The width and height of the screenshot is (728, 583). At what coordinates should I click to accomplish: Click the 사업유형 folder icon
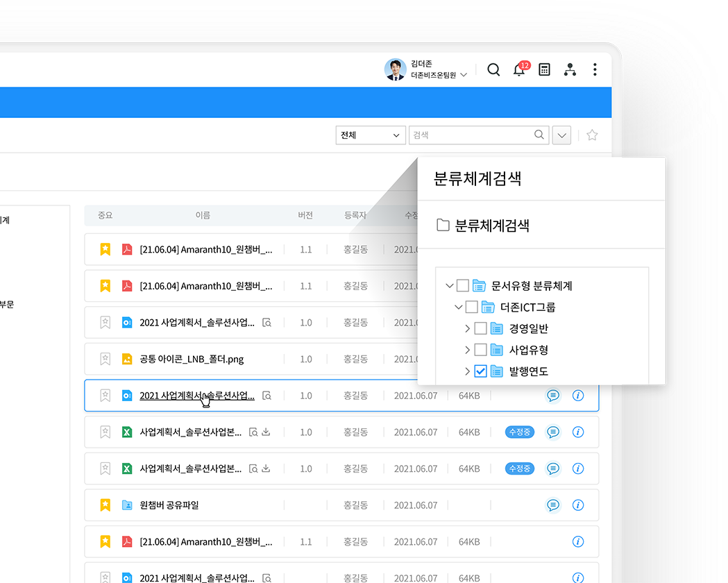(x=497, y=350)
